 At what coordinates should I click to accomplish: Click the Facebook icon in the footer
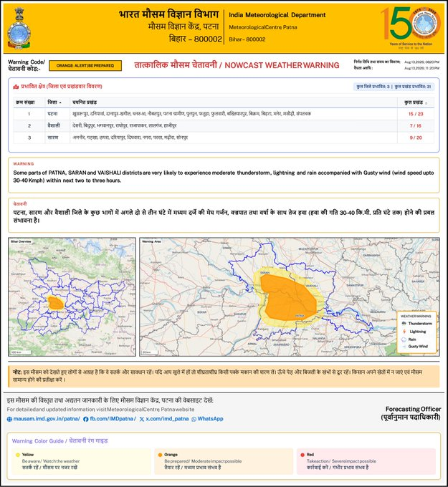[x=86, y=419]
